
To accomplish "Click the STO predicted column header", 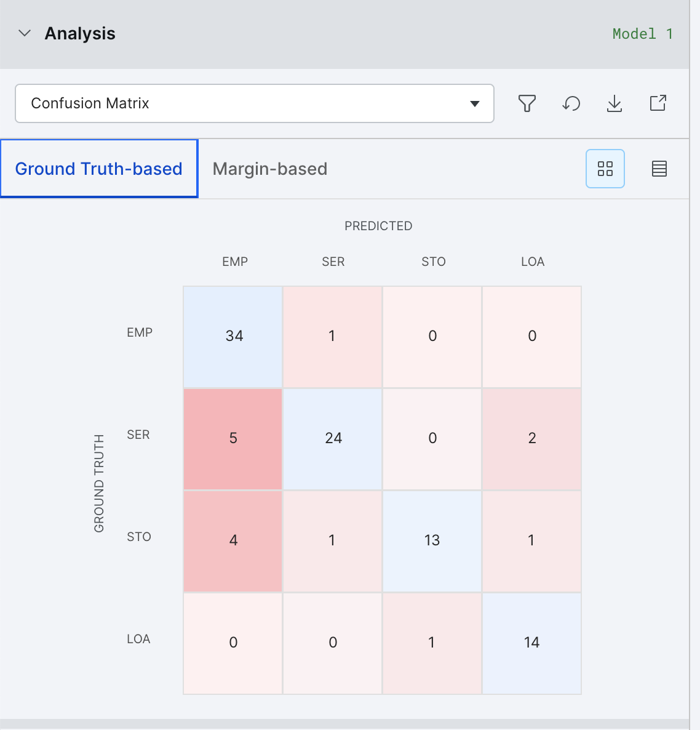I will (434, 262).
